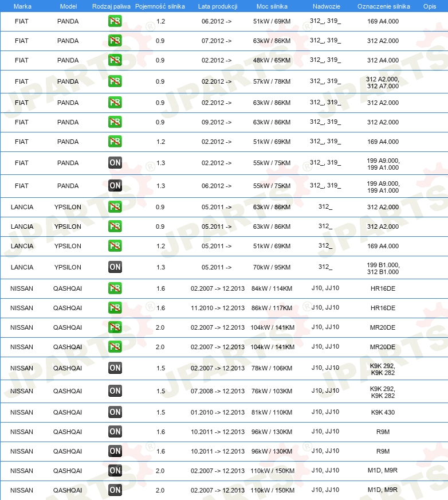The width and height of the screenshot is (448, 500).
Task: Click the 1.5 capacity in the 81kW / 110KM row
Action: click(160, 412)
